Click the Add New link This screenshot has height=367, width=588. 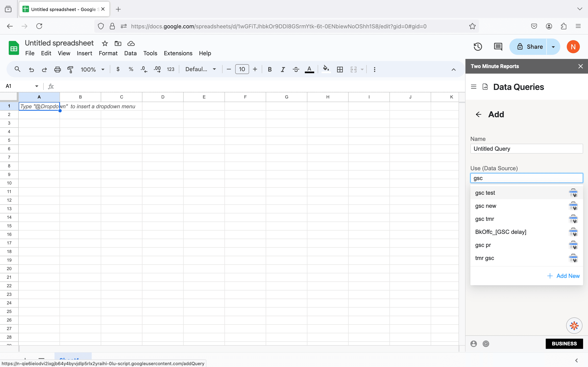(x=564, y=276)
